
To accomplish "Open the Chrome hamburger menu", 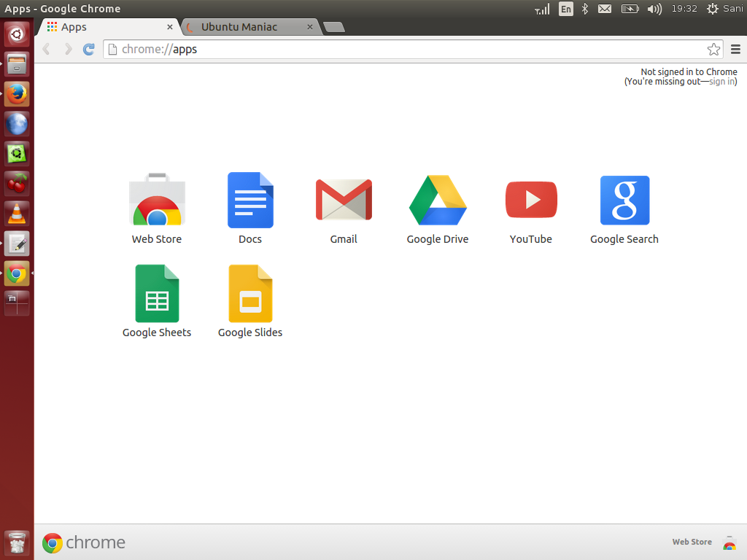I will coord(735,49).
